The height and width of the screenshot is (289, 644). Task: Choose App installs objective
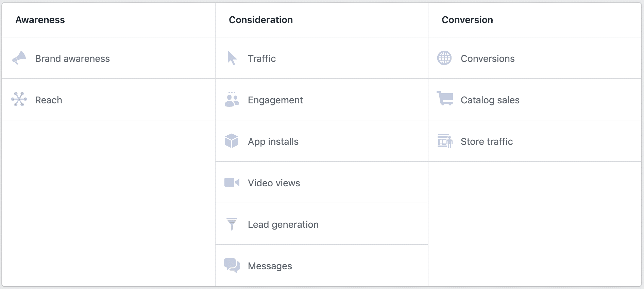(322, 141)
